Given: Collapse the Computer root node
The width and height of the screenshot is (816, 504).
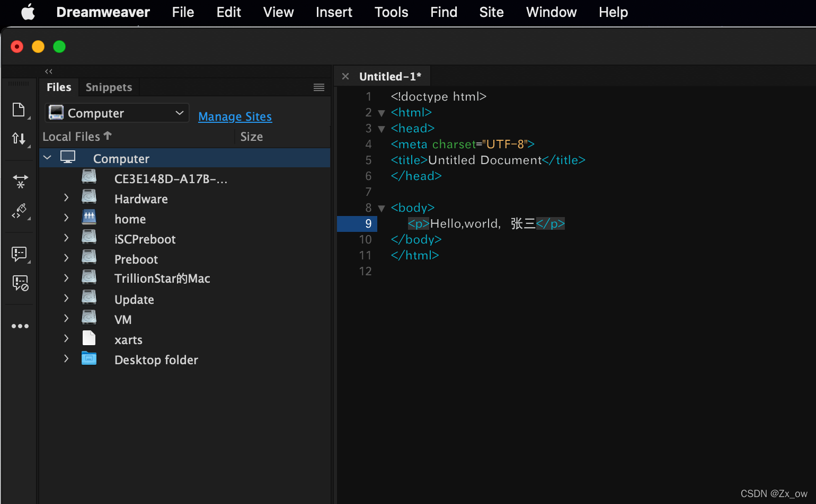Looking at the screenshot, I should [x=48, y=157].
